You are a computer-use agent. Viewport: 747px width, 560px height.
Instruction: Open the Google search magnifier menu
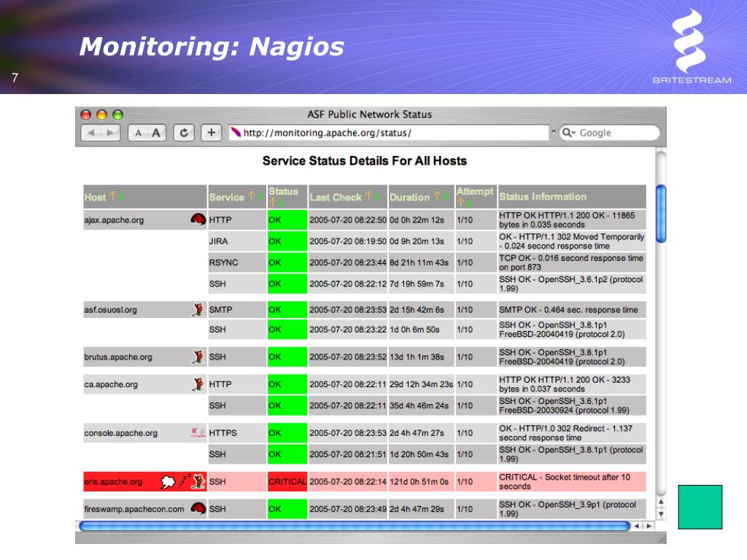[x=569, y=133]
